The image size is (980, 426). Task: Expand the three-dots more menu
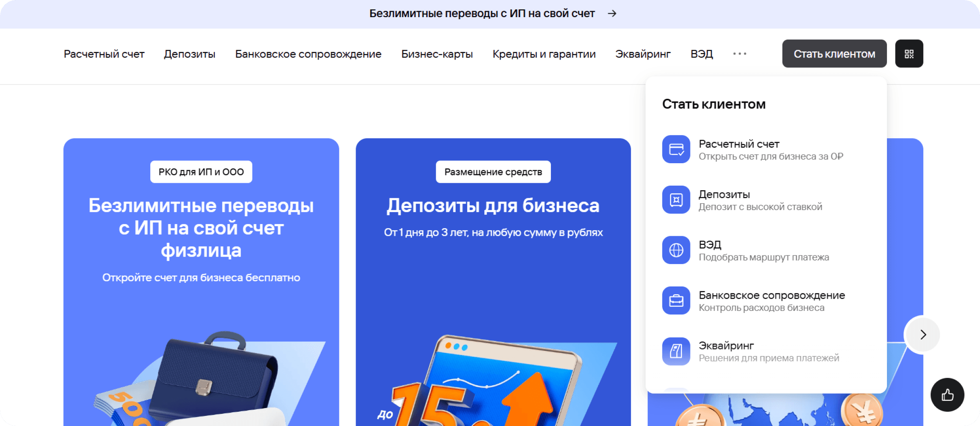[x=739, y=53]
